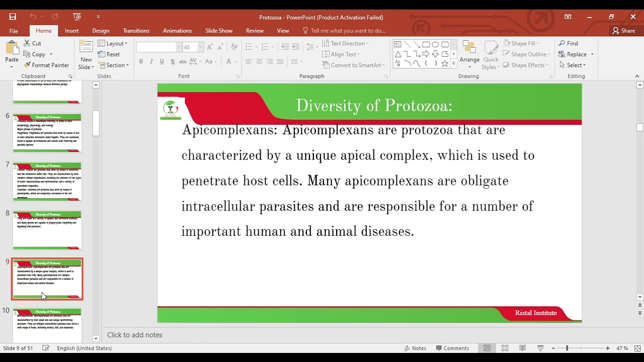
Task: Open the Comments pane in status bar
Action: (452, 348)
